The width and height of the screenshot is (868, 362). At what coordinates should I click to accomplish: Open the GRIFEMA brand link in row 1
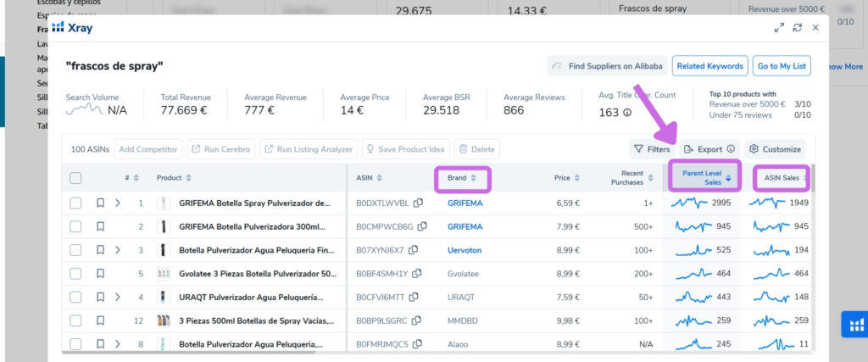[465, 203]
